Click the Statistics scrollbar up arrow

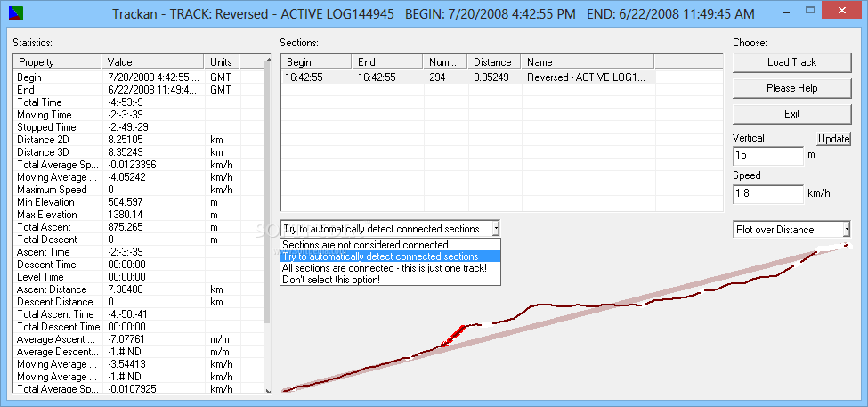click(x=267, y=60)
